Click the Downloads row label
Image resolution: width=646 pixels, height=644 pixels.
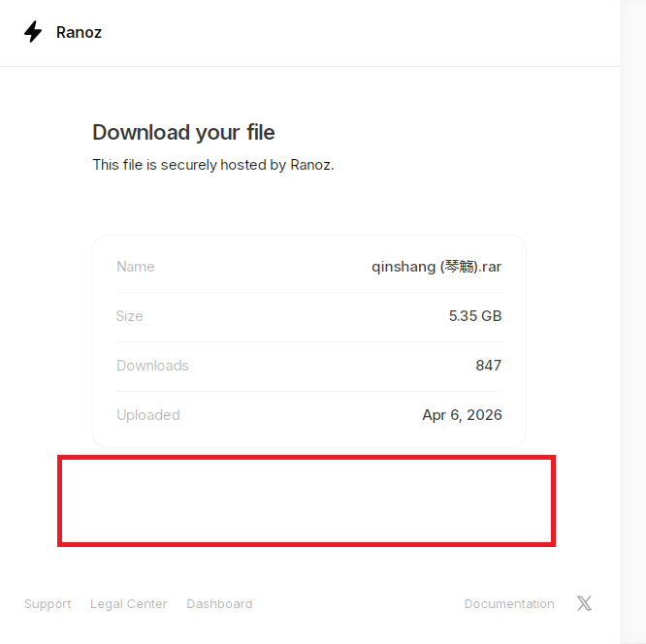pos(152,366)
